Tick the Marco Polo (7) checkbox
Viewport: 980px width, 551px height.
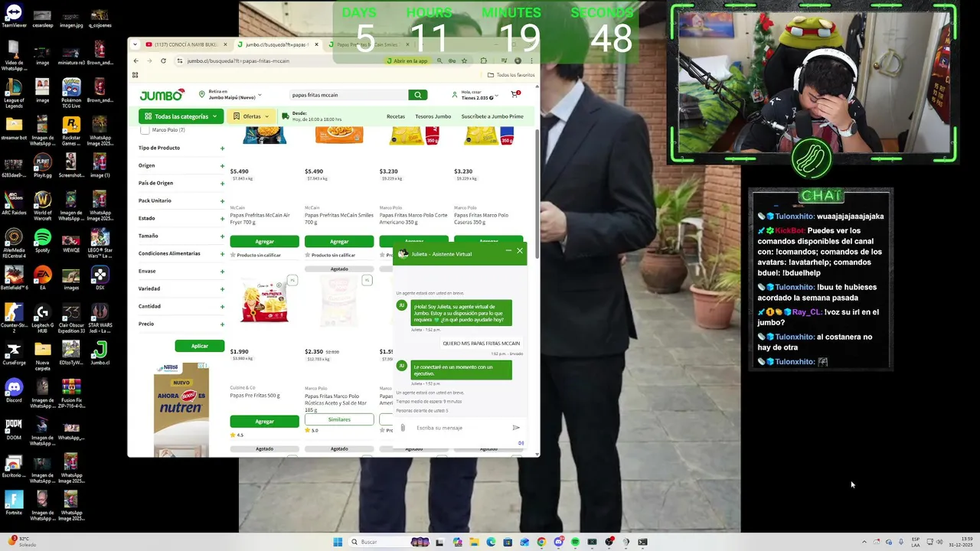pos(145,129)
